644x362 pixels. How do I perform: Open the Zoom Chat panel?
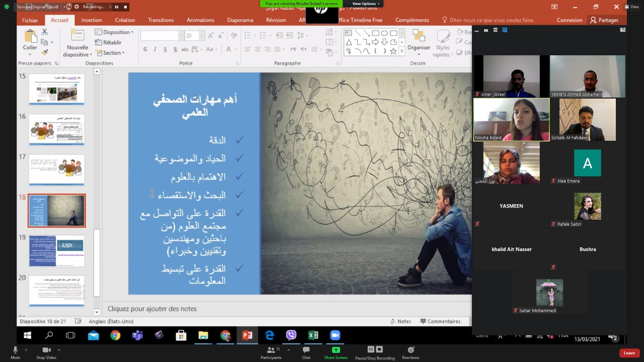306,352
